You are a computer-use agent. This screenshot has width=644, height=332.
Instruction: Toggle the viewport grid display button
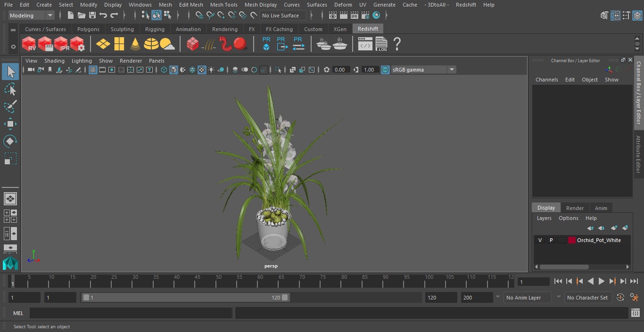tap(93, 70)
